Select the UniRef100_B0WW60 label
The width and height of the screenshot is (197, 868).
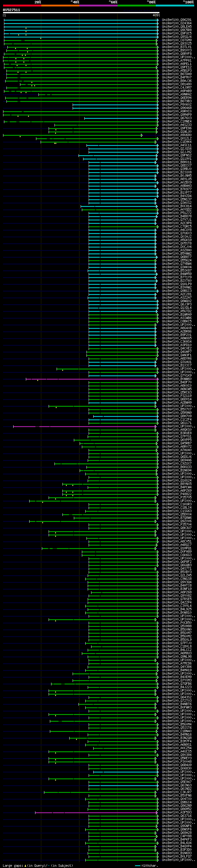coord(176,379)
